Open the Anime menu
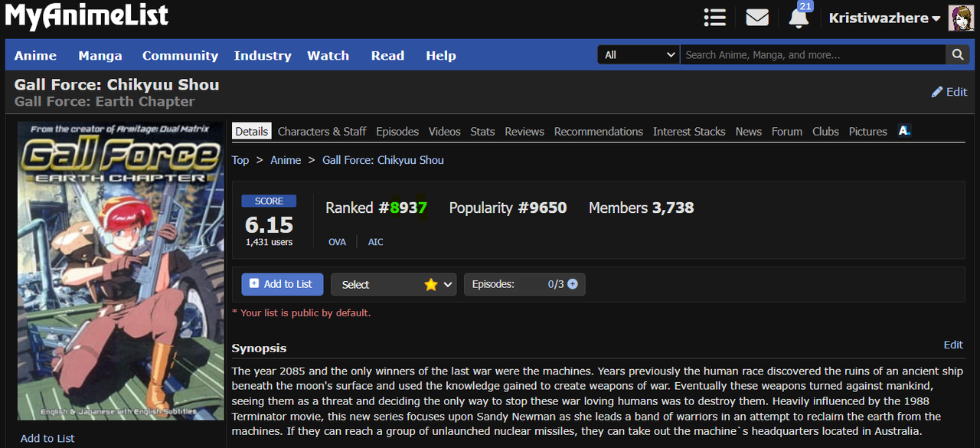The height and width of the screenshot is (448, 980). tap(35, 55)
